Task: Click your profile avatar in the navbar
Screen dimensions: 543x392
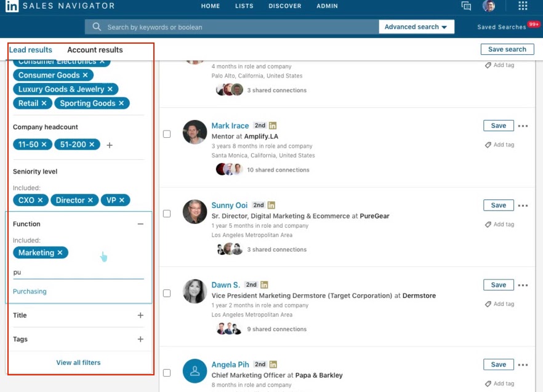Action: pyautogui.click(x=489, y=6)
